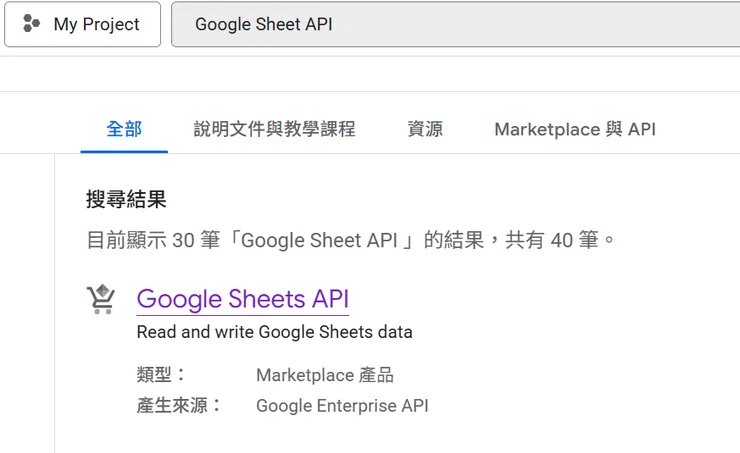Open the 資源 tab

click(425, 129)
